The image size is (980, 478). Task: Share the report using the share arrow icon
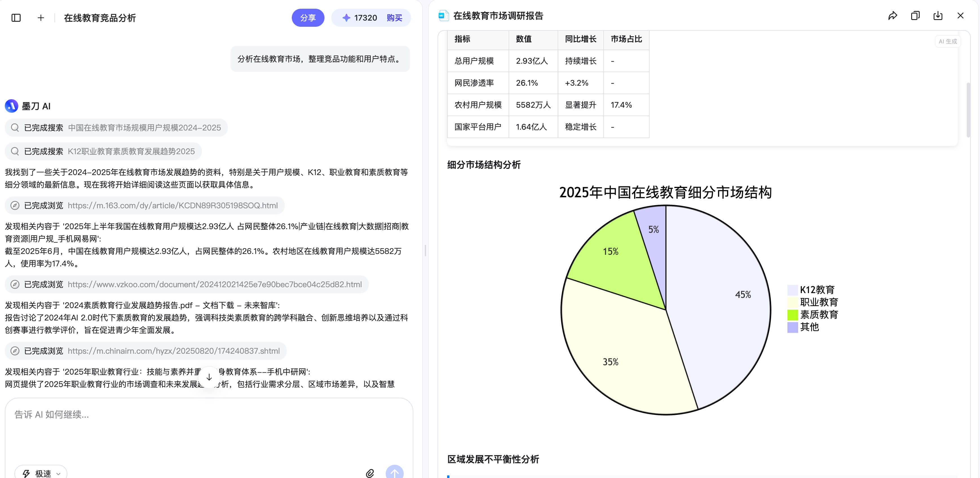coord(893,16)
